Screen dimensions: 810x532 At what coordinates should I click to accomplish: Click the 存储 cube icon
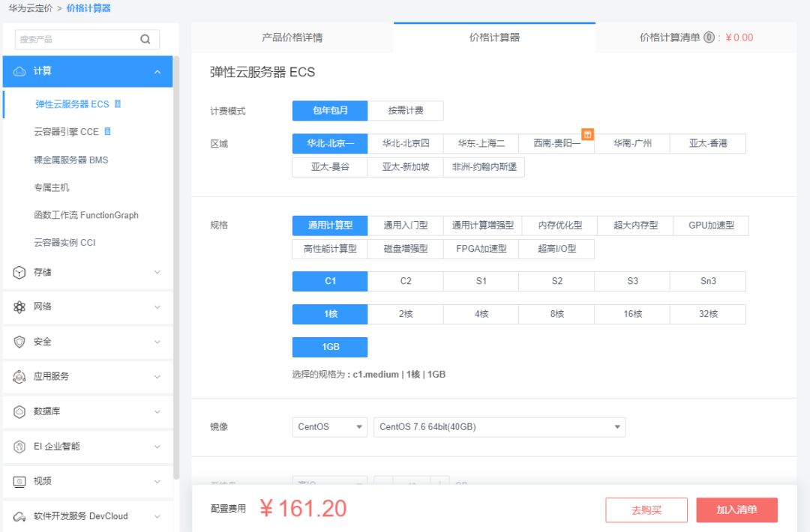click(19, 272)
